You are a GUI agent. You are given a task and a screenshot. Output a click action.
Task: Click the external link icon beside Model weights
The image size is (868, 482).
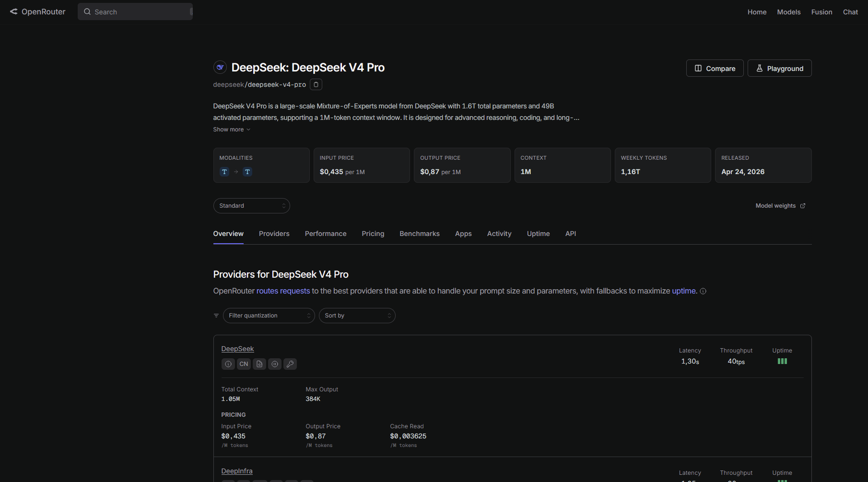[x=803, y=206]
